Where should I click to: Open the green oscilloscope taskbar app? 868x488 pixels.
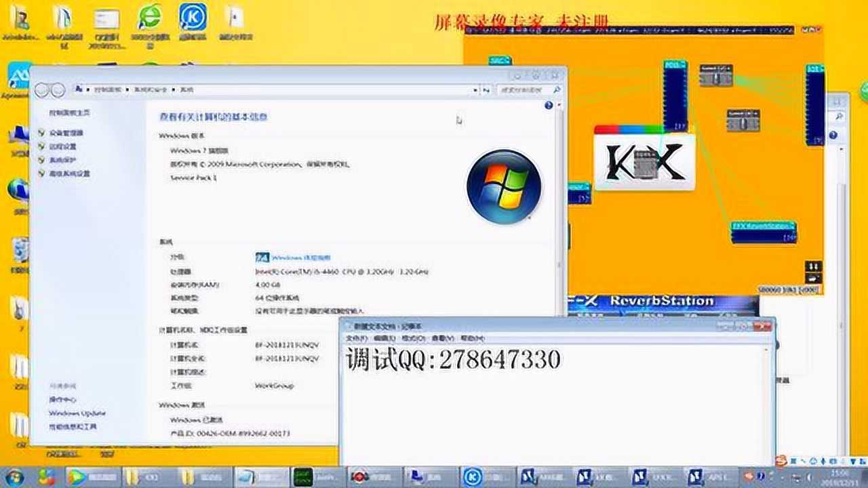(x=319, y=476)
